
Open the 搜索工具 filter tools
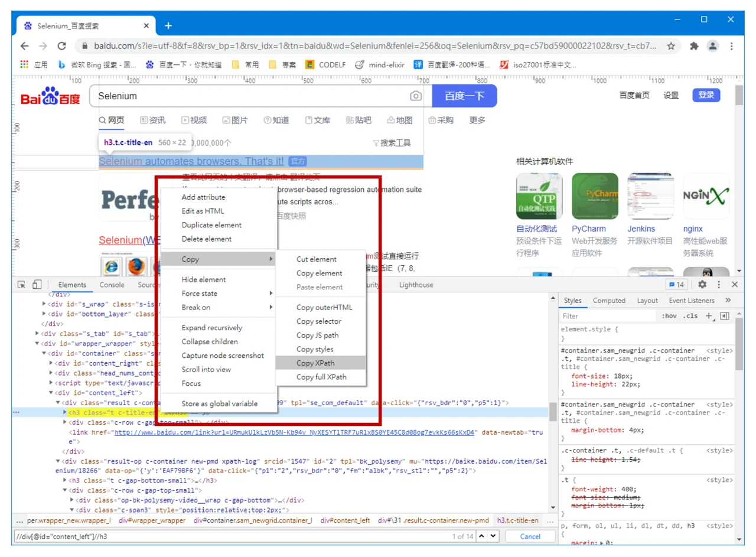392,143
